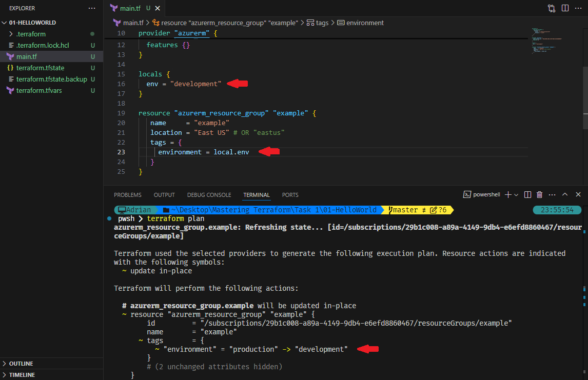Click the editor vertical scrollbar

point(585,97)
